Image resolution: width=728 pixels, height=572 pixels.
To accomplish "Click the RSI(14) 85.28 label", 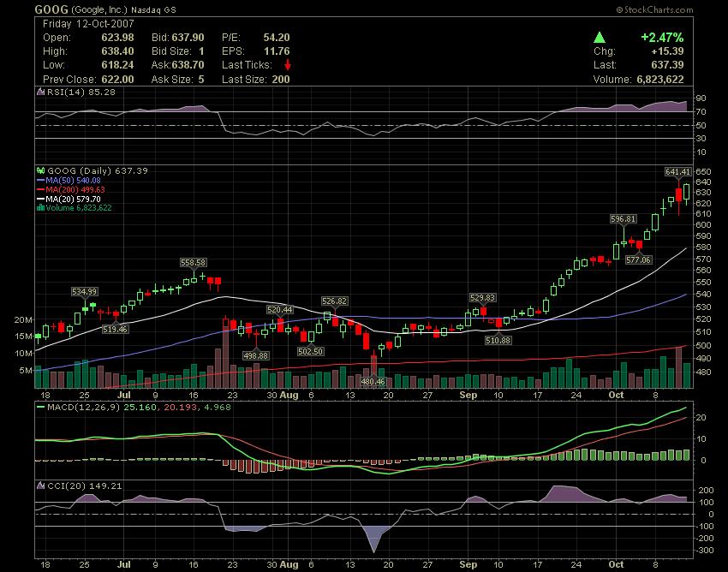I will (81, 92).
